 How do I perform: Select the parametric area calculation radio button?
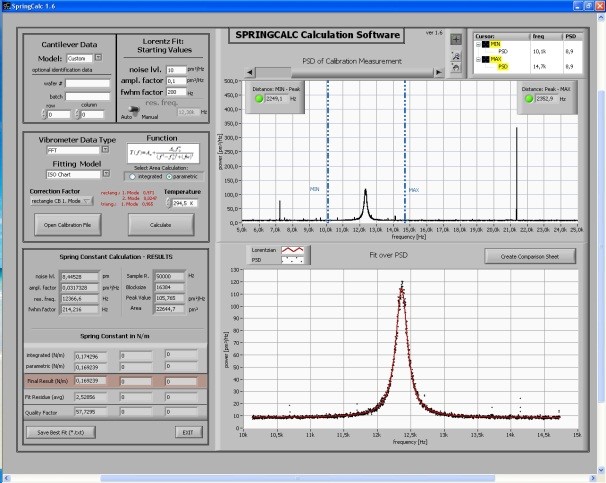[169, 177]
